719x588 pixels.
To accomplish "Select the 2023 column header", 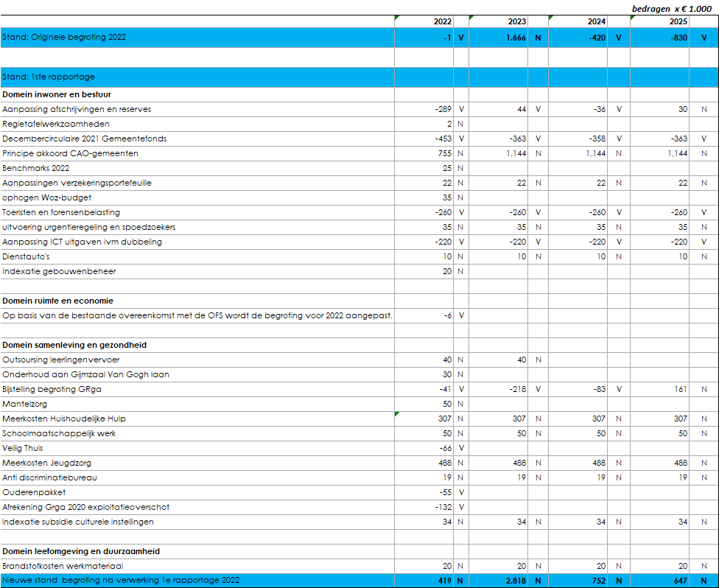I will (517, 21).
